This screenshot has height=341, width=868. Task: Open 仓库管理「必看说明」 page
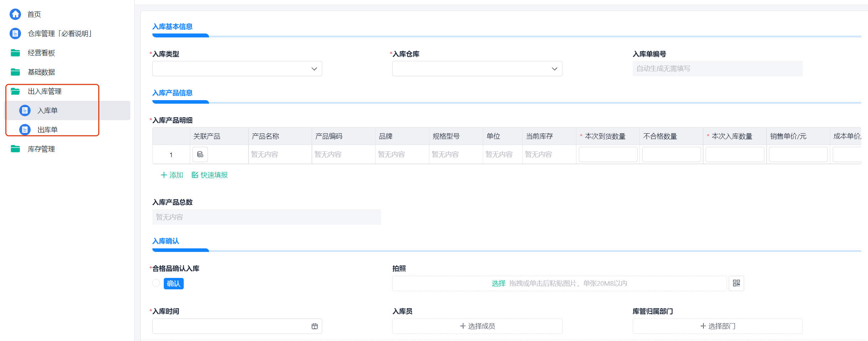60,33
